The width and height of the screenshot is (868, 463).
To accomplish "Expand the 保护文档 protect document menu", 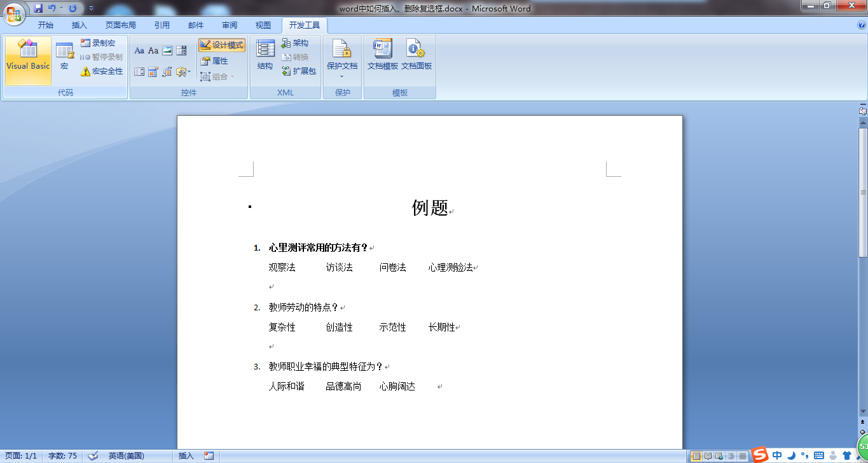I will [342, 60].
